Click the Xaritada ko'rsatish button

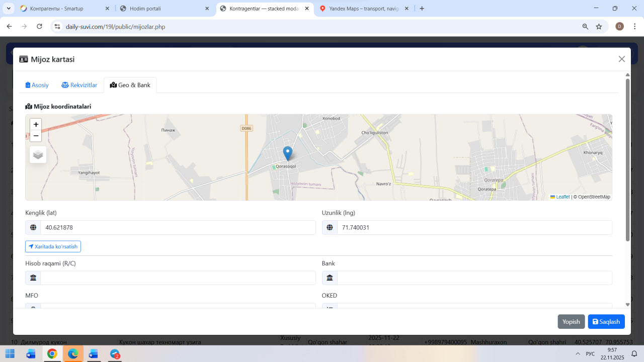[53, 246]
